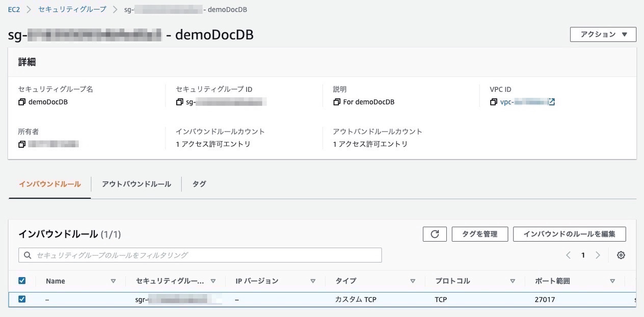Open the タイプ column filter dropdown
Screen dimensions: 644x317
pyautogui.click(x=412, y=281)
